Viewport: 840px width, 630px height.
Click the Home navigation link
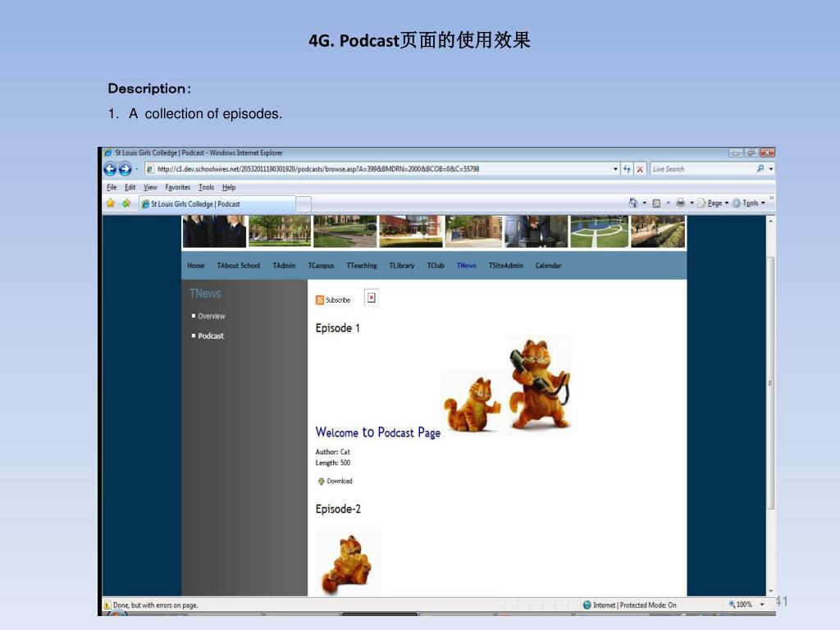click(x=196, y=266)
